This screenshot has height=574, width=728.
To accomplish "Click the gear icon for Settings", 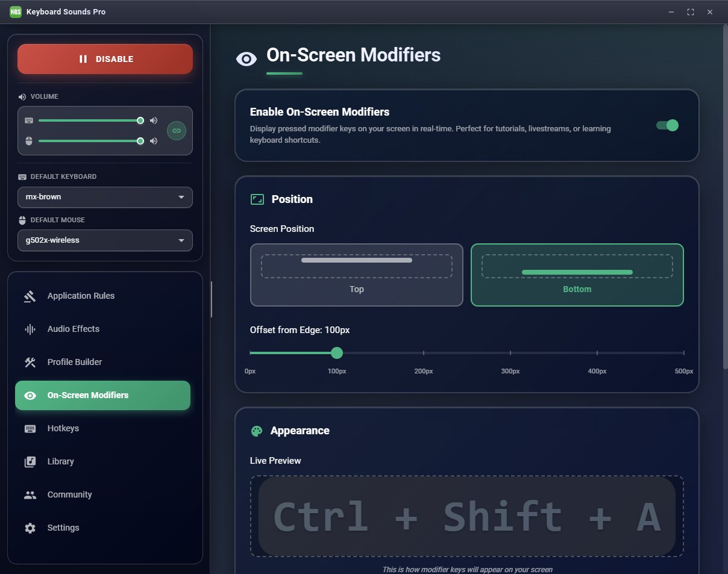I will (x=30, y=528).
